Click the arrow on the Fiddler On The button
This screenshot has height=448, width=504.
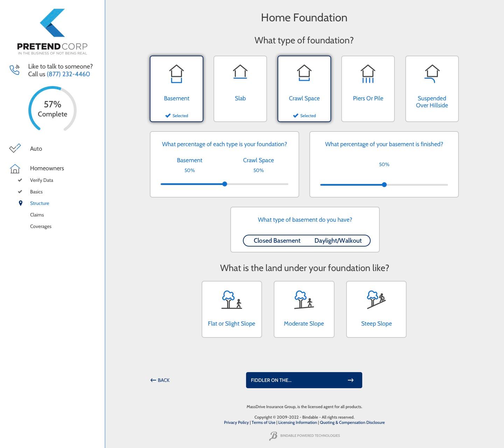click(x=351, y=380)
